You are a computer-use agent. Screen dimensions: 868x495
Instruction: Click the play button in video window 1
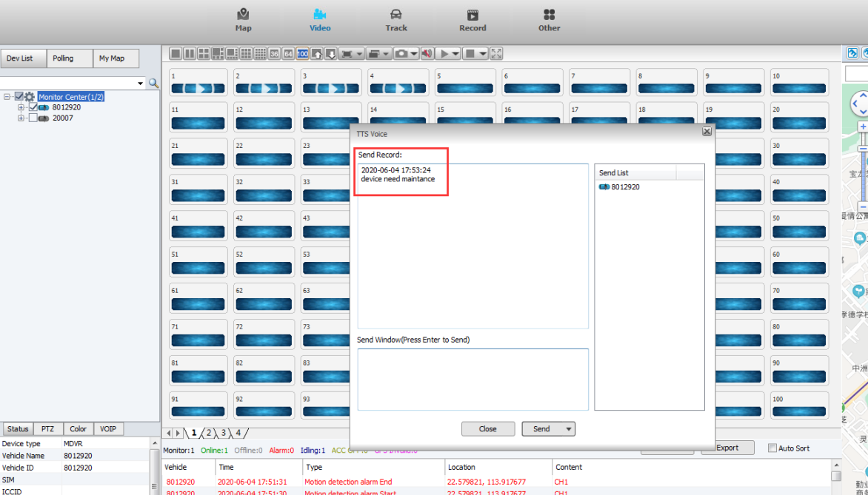[198, 89]
